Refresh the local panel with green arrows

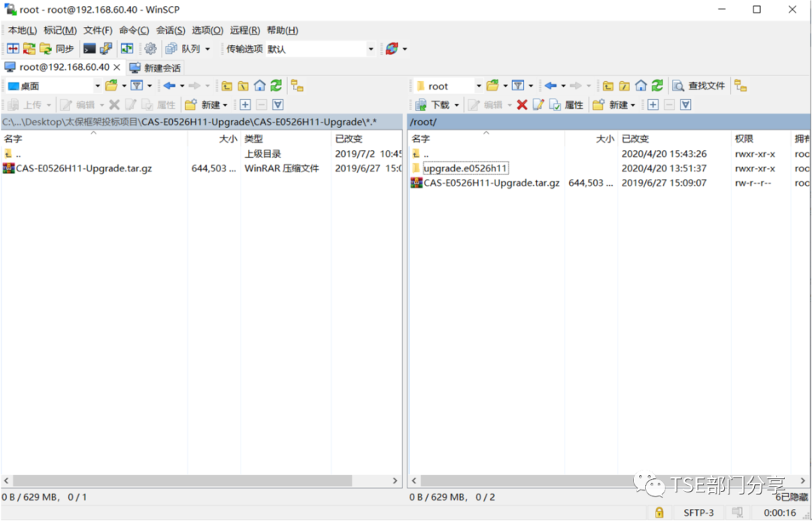(x=276, y=86)
